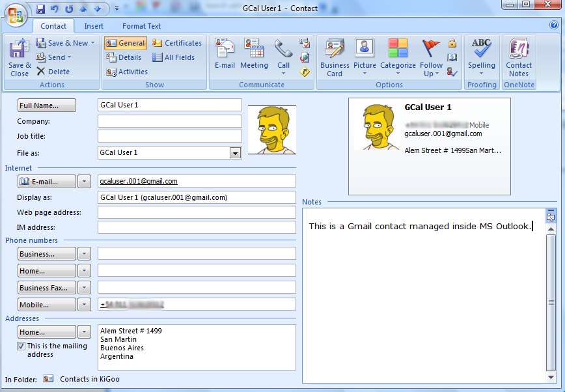
Task: Click the Notes scrollbar up arrow
Action: tap(551, 229)
